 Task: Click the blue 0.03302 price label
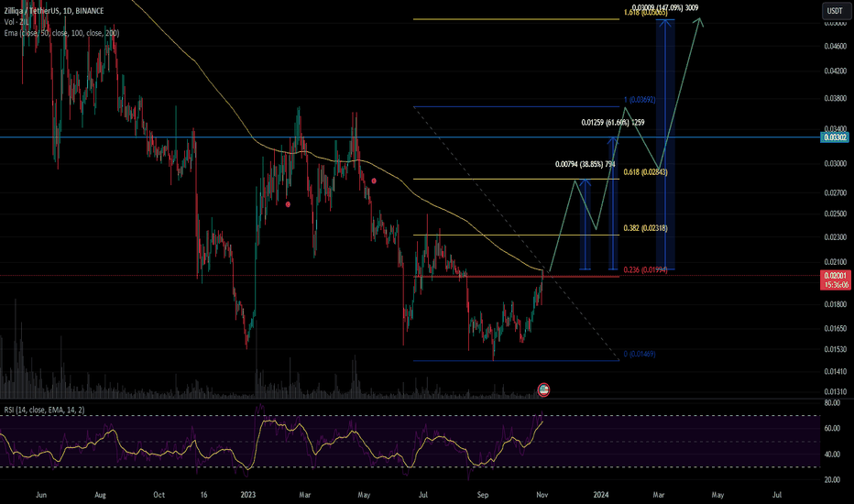(835, 137)
